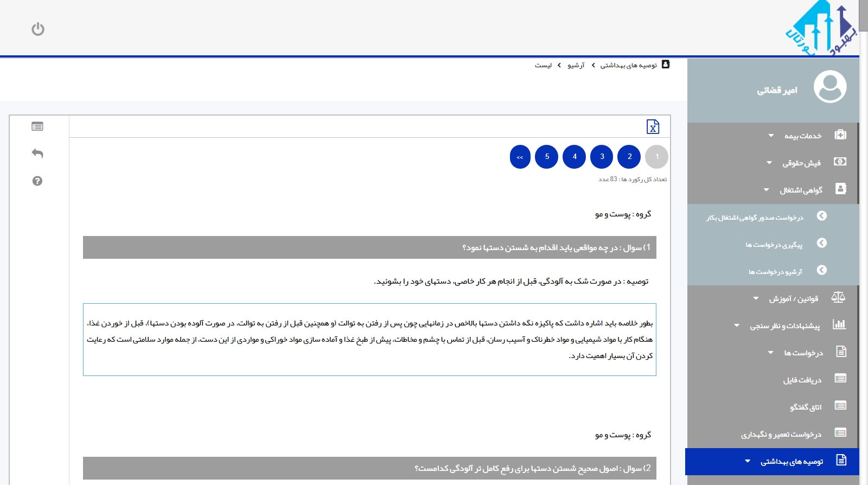Click the list view icon in left toolbar
The height and width of the screenshot is (485, 868).
pyautogui.click(x=37, y=126)
